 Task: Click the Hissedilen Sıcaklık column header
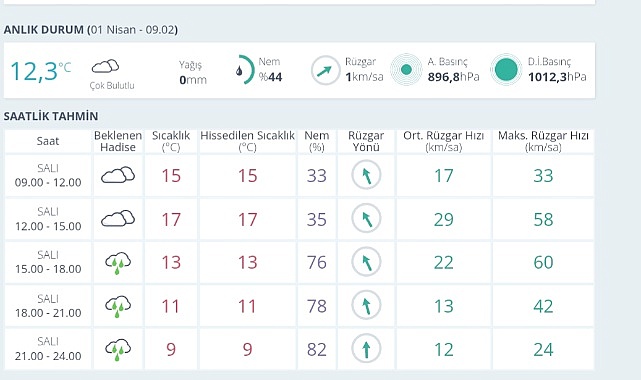(247, 141)
